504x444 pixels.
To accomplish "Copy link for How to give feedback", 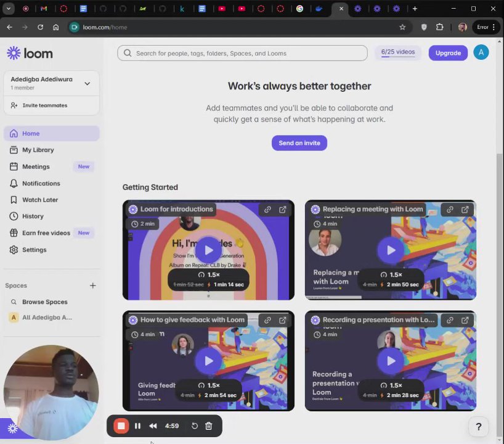I will click(x=267, y=320).
